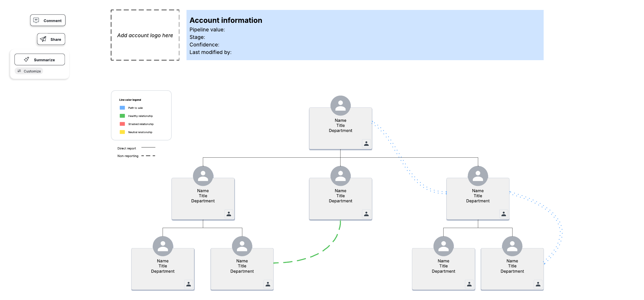Image resolution: width=644 pixels, height=300 pixels.
Task: Select the green dashed relationship line
Action: [x=314, y=255]
